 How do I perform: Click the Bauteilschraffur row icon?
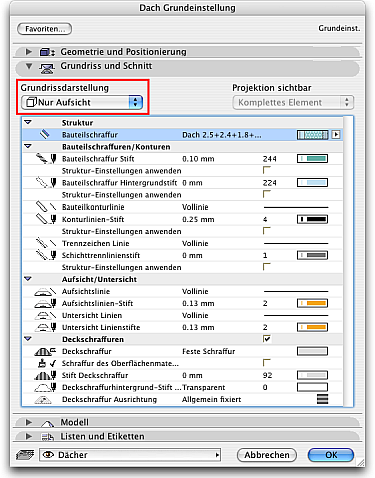[45, 135]
